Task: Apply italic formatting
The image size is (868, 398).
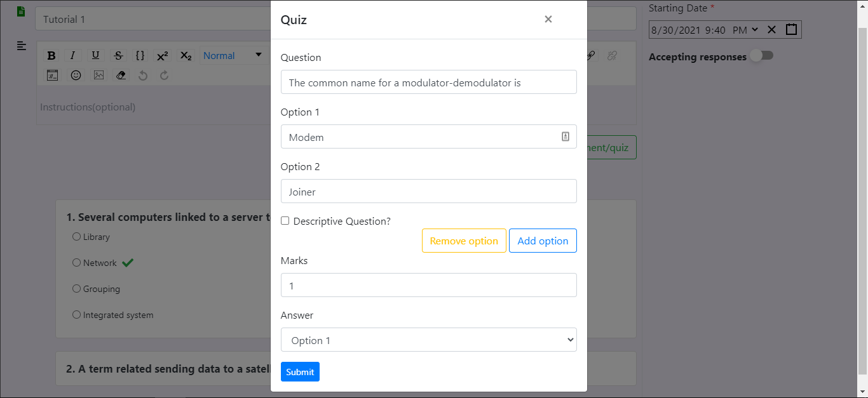Action: (73, 56)
